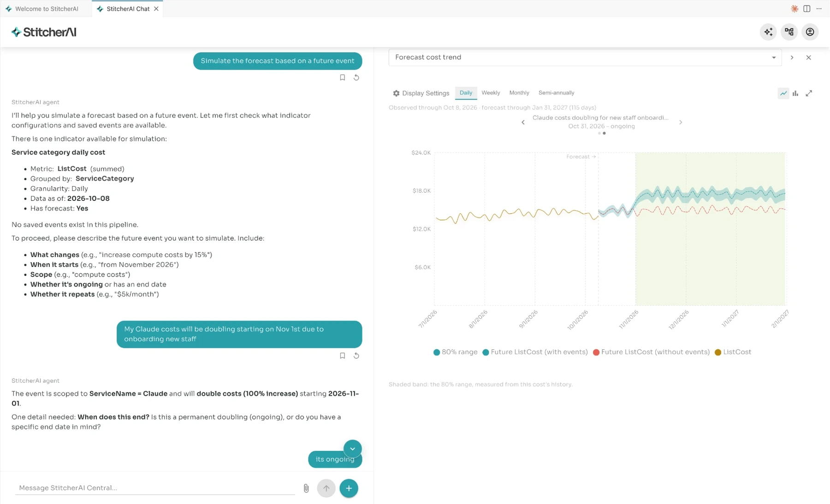Go to next panel with right chevron
This screenshot has height=504, width=830.
(x=792, y=58)
